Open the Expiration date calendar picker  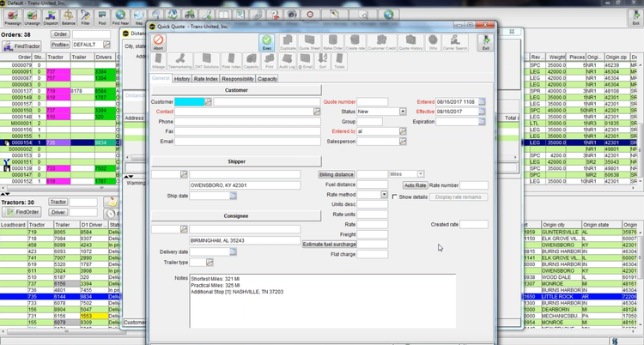pos(482,122)
